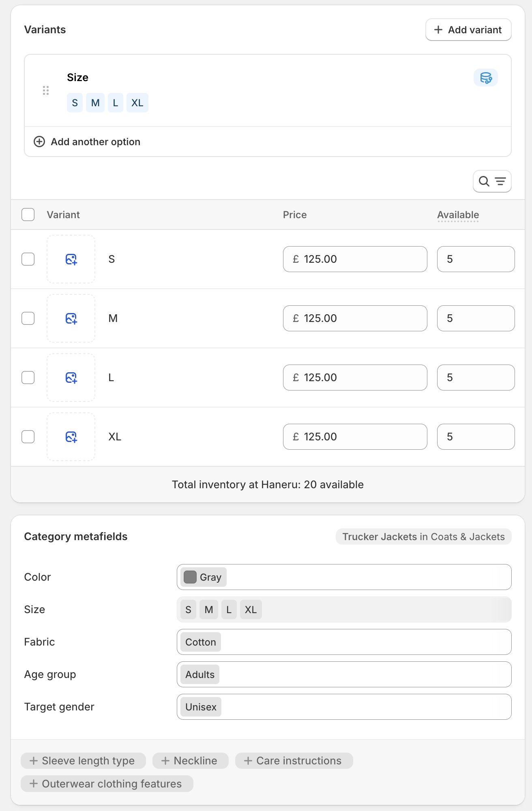Click the Add variant button
The image size is (532, 811).
(468, 30)
